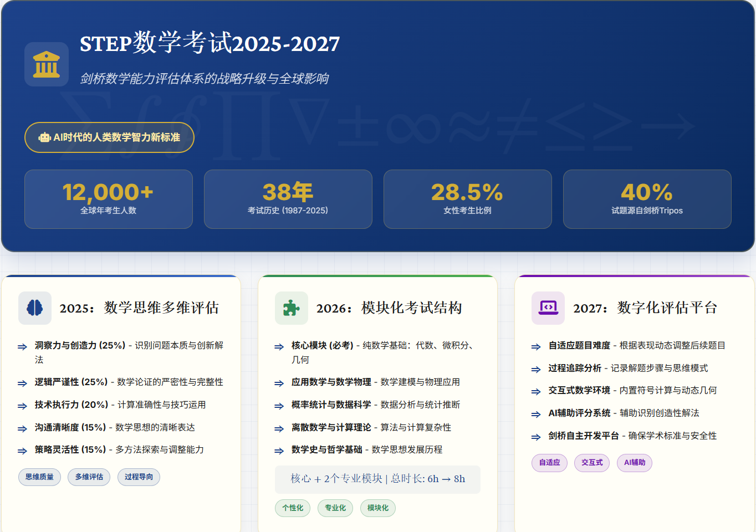Image resolution: width=756 pixels, height=532 pixels.
Task: Click the 过程导向 tag
Action: click(x=139, y=477)
